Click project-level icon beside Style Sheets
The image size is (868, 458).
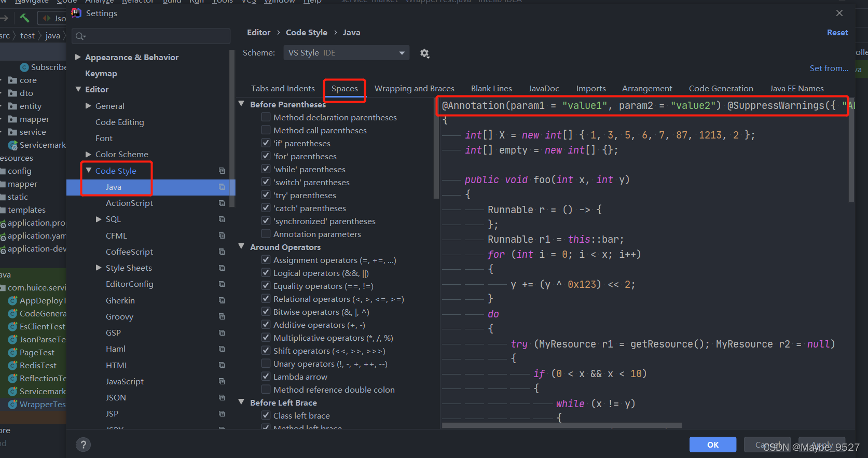(x=222, y=268)
